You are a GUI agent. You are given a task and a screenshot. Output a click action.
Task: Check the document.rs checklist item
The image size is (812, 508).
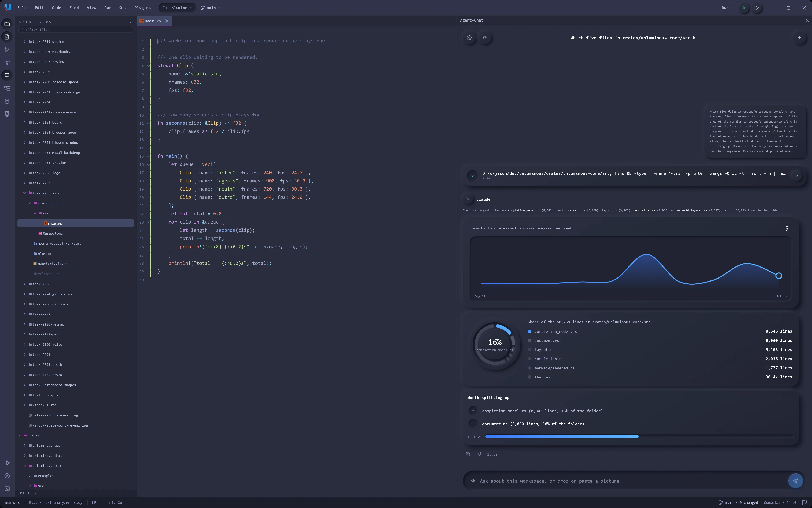click(473, 424)
